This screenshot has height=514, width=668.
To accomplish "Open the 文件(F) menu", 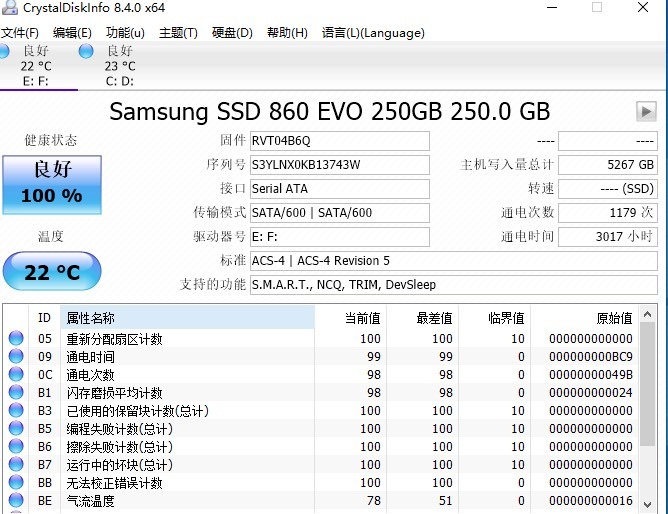I will pyautogui.click(x=20, y=33).
